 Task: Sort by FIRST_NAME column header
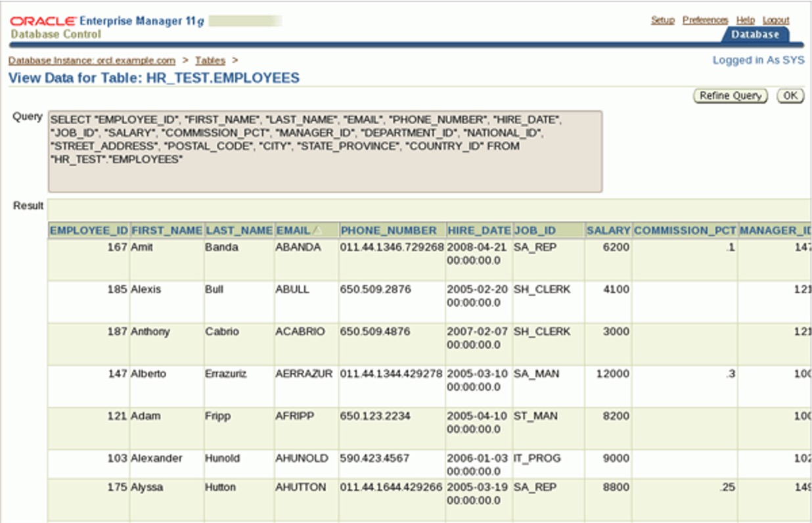tap(167, 231)
